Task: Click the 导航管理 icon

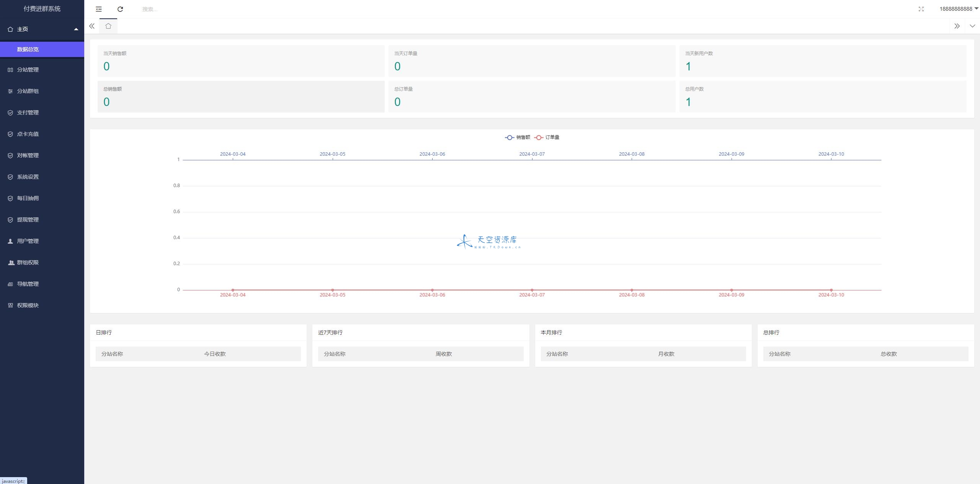Action: tap(10, 284)
